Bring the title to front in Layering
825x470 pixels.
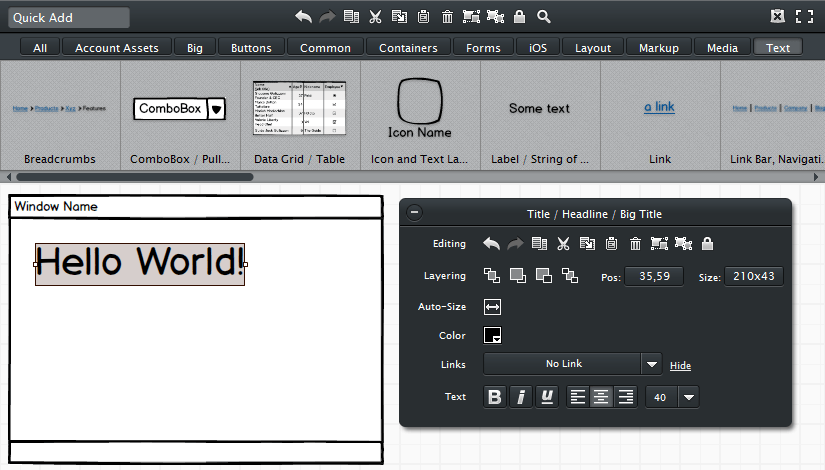492,276
